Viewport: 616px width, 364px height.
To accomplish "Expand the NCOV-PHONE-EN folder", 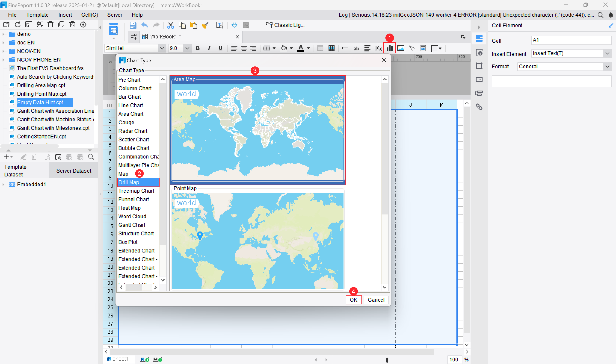I will click(x=3, y=60).
